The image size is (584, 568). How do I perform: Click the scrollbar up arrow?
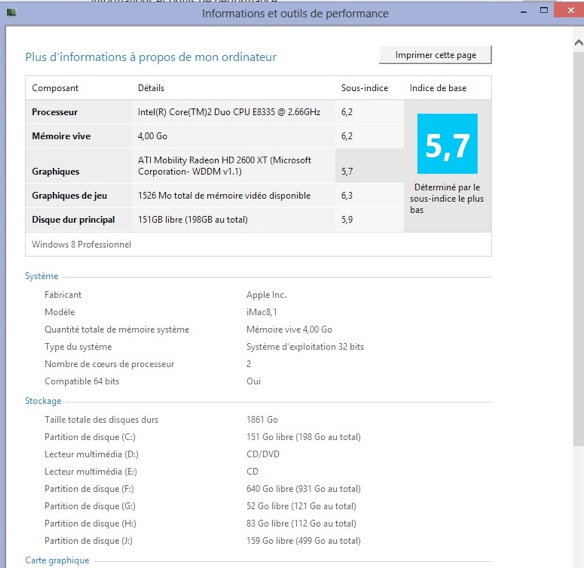578,42
